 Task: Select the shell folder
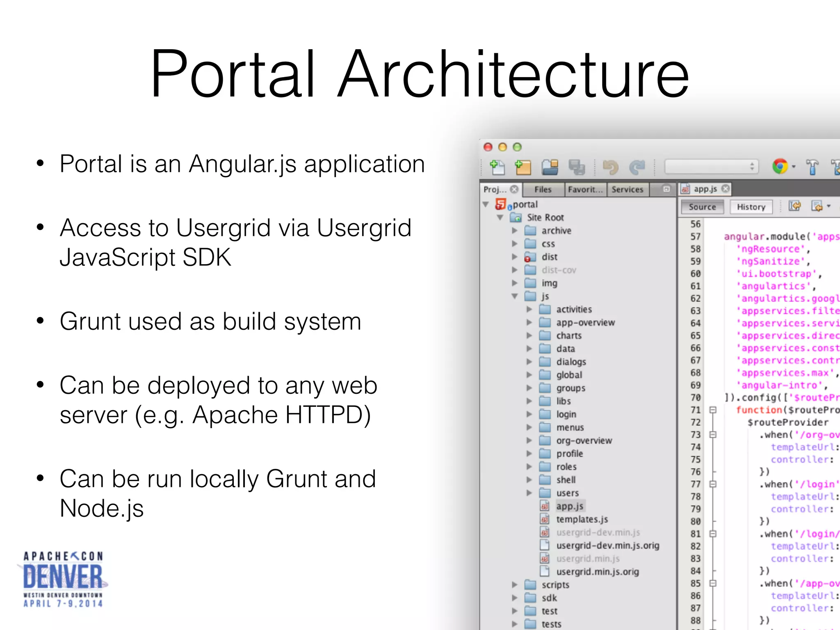pyautogui.click(x=566, y=480)
